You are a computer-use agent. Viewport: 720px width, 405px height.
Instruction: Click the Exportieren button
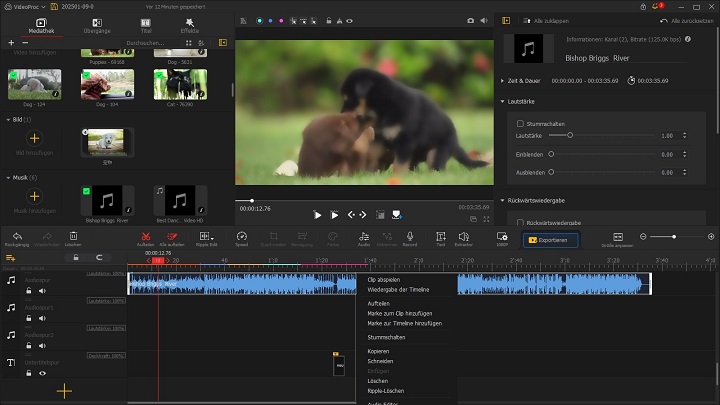pos(551,240)
